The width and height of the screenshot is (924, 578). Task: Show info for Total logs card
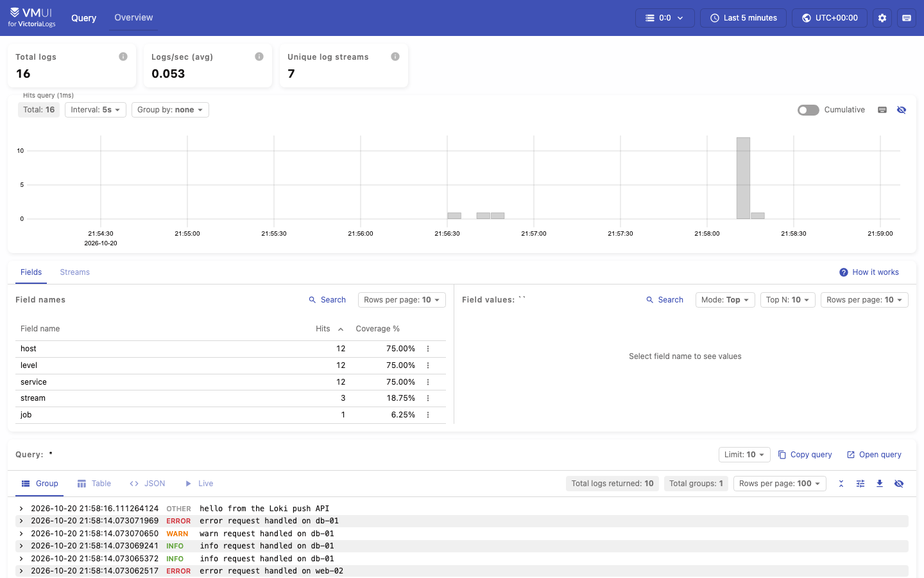click(123, 57)
